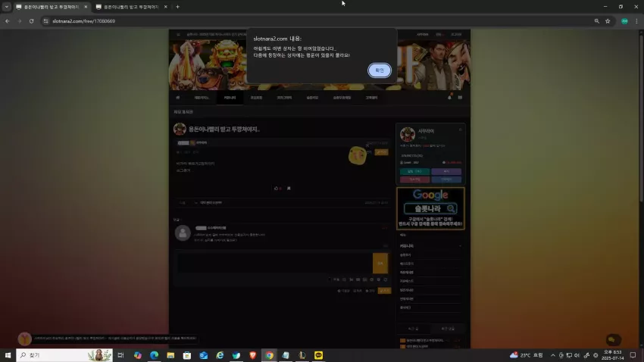Click the green button in the profile card

(x=414, y=172)
